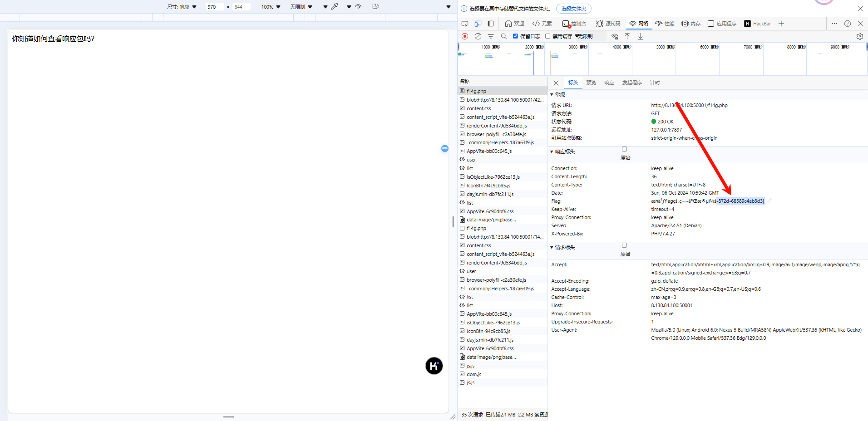The image size is (868, 421).
Task: Check 原始 under 响应标头
Action: pyautogui.click(x=624, y=149)
